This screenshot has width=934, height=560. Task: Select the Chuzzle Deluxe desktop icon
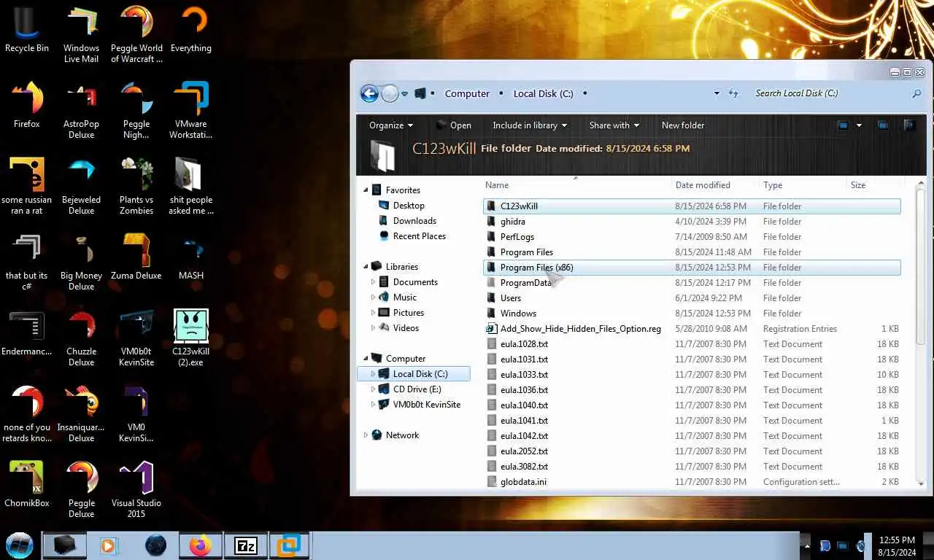point(81,338)
